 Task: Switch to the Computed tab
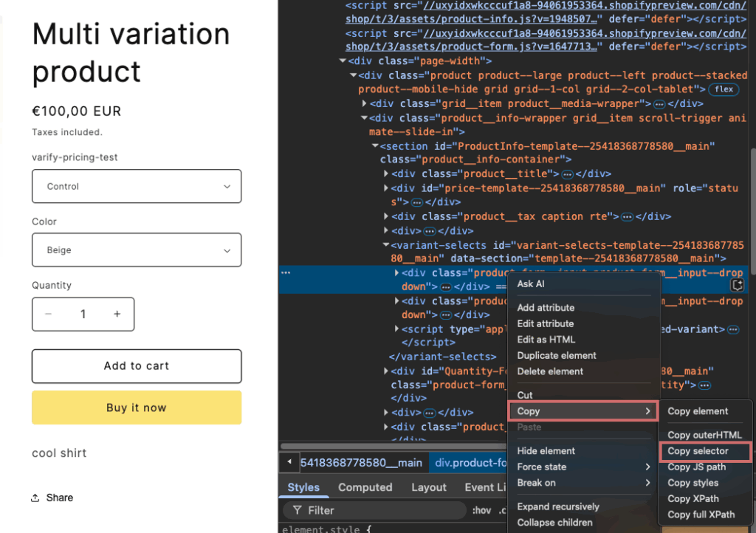(365, 487)
